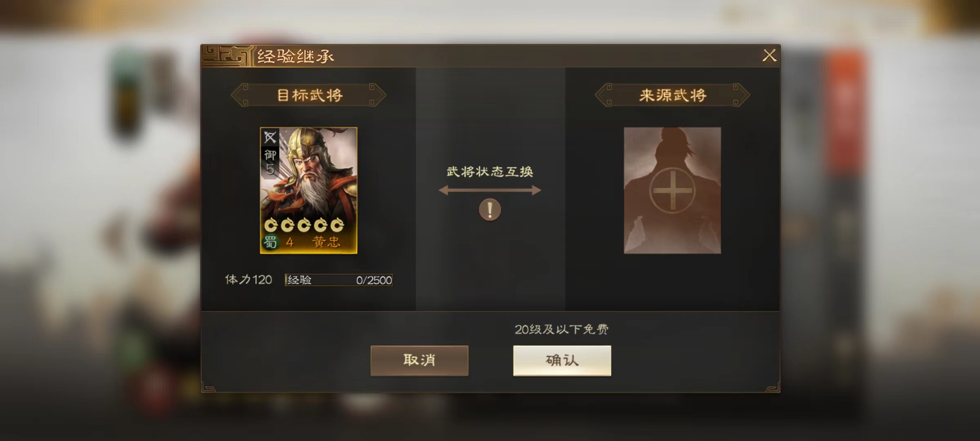Viewport: 980px width, 441px height.
Task: Click the 武将状态互换 label
Action: pyautogui.click(x=490, y=171)
